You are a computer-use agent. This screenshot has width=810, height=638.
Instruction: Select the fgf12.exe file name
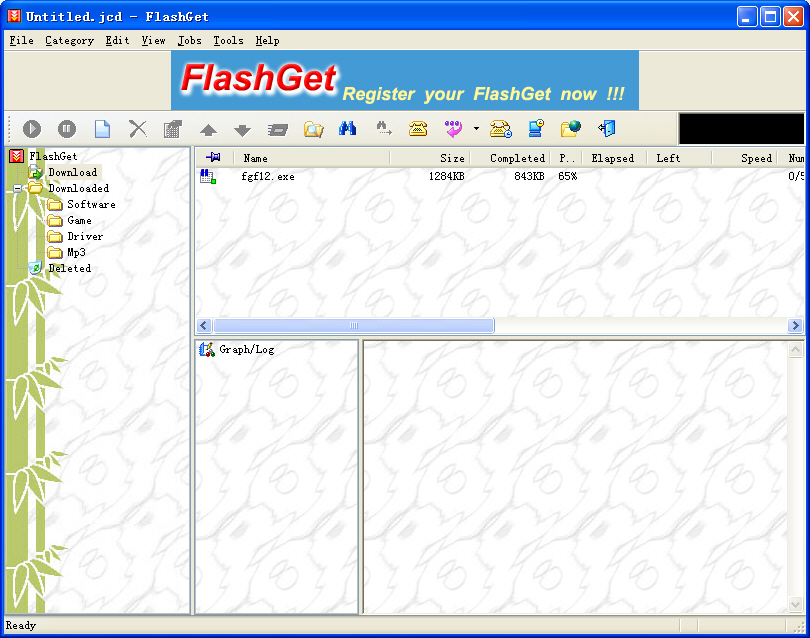pos(268,176)
